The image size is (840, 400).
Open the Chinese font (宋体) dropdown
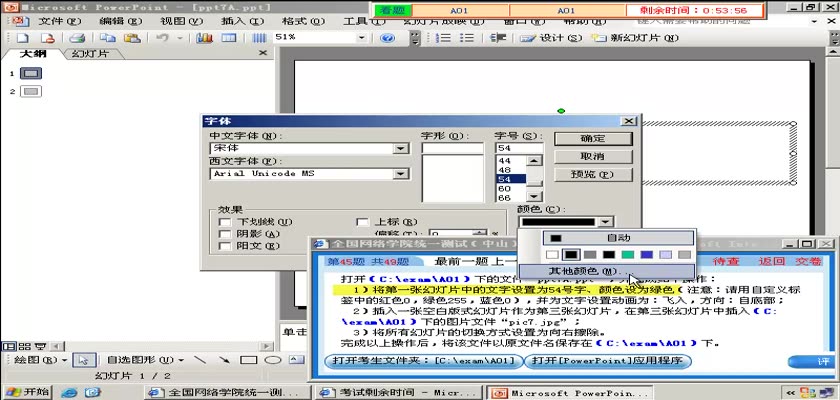tap(401, 148)
